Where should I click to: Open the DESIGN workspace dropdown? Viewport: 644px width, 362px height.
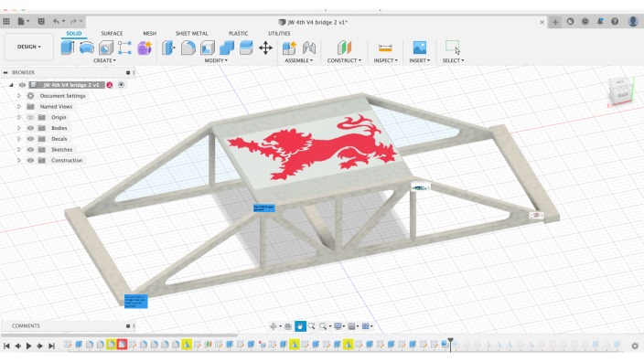(29, 47)
